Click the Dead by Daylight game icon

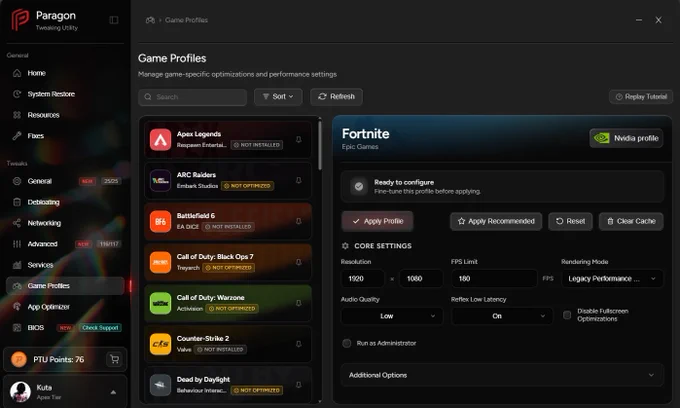(160, 385)
